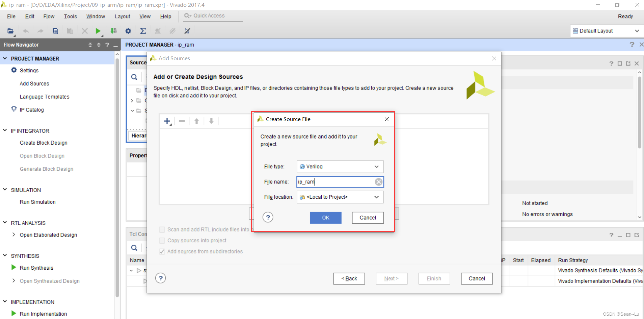
Task: Click the Back button
Action: 349,278
